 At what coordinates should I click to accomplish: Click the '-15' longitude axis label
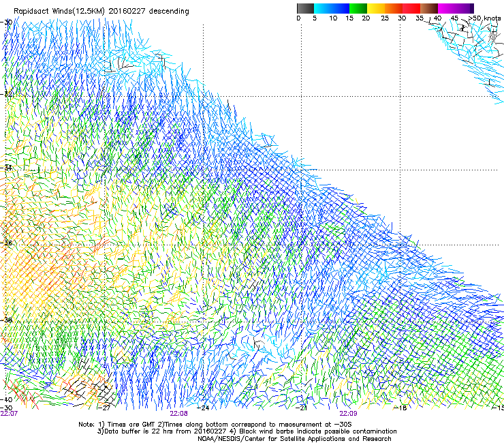click(x=499, y=408)
